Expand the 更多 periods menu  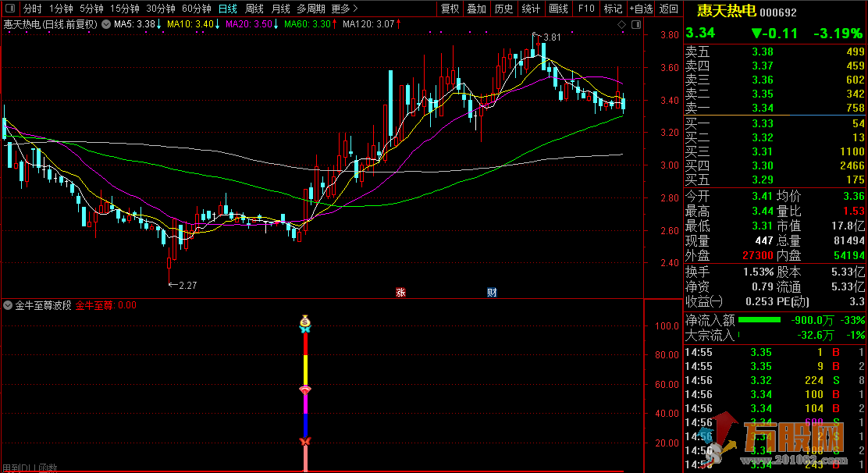tap(343, 9)
